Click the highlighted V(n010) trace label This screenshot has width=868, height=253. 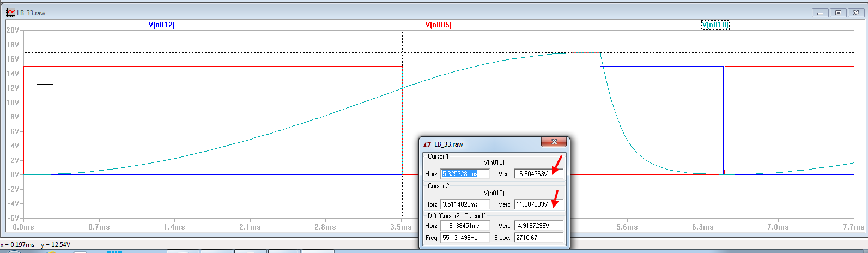[x=715, y=25]
